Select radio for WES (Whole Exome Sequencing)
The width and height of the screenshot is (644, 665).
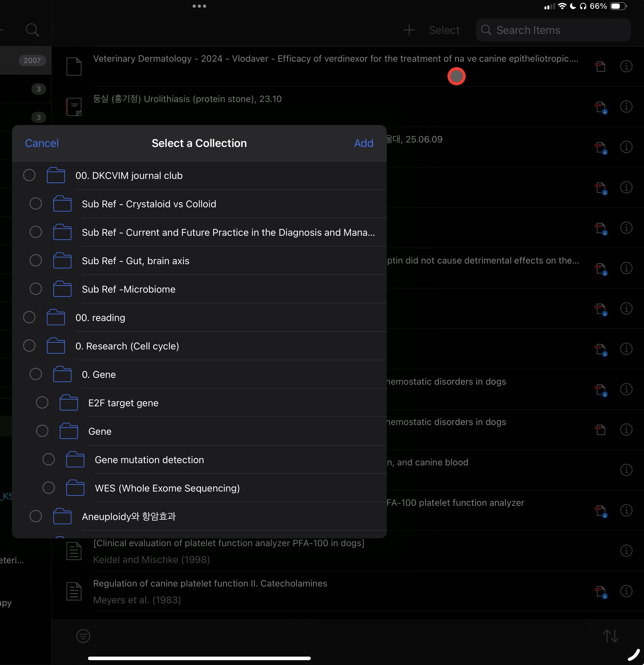pos(48,488)
